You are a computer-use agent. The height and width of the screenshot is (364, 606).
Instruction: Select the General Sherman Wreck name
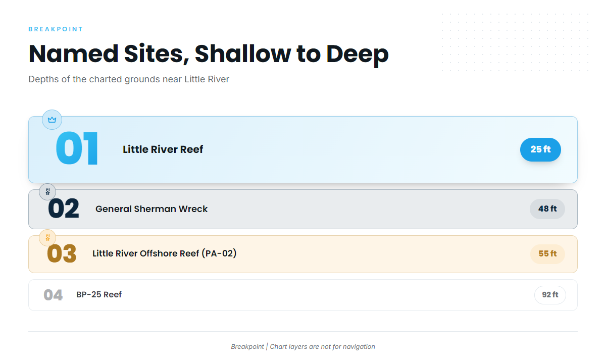coord(151,209)
